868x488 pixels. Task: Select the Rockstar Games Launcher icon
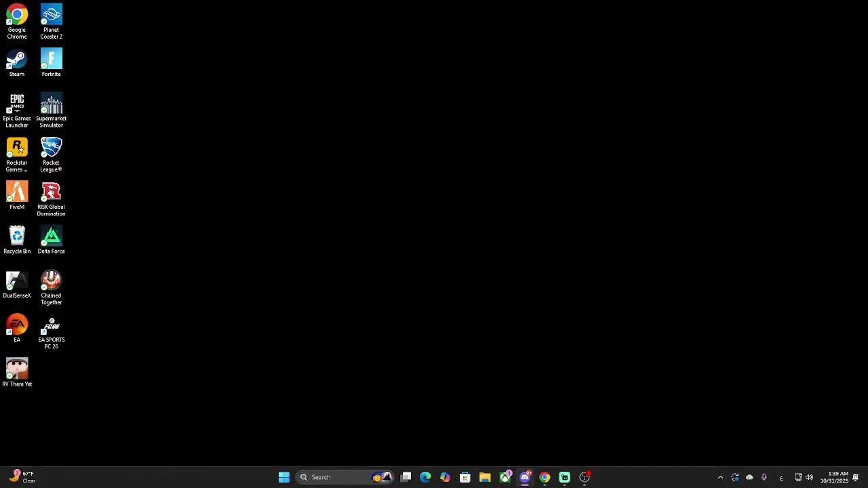pos(17,155)
